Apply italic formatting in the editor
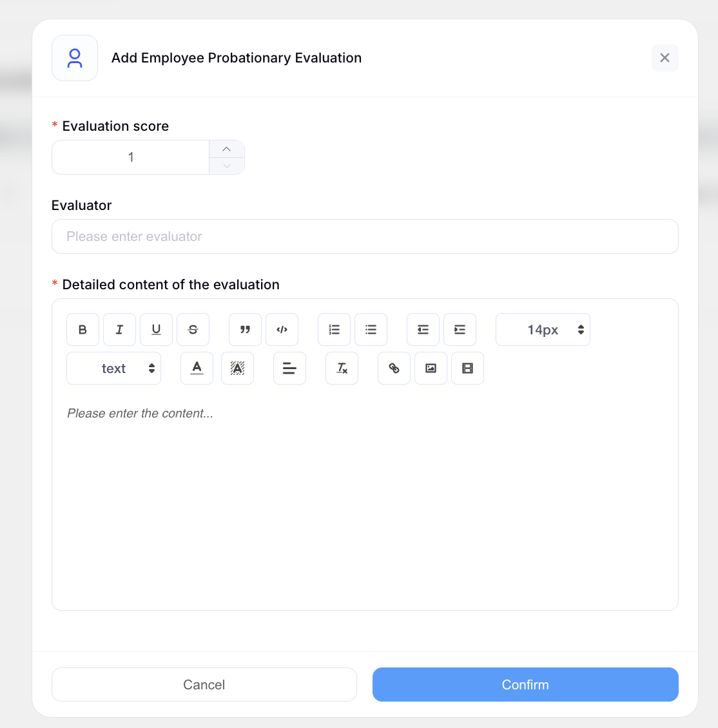Screen dimensions: 718x728 119,329
